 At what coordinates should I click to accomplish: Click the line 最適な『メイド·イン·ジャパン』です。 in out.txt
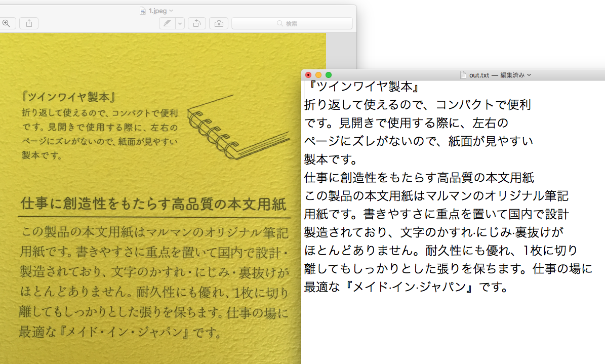(407, 287)
